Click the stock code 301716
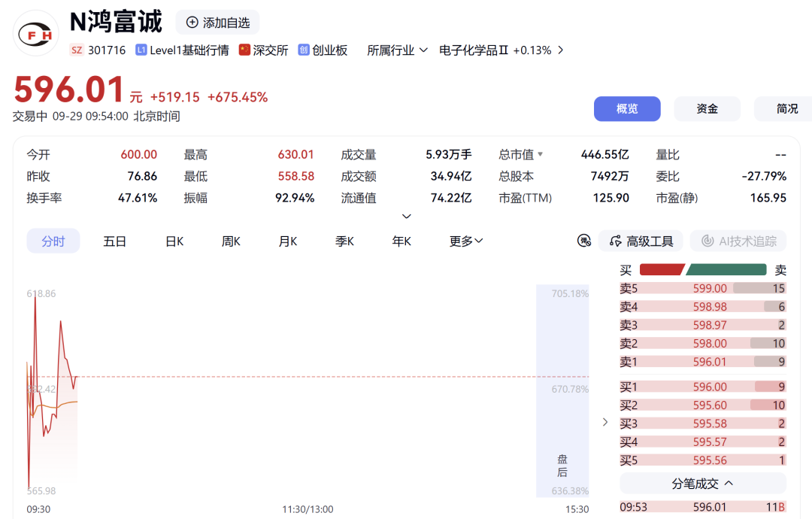 click(107, 50)
